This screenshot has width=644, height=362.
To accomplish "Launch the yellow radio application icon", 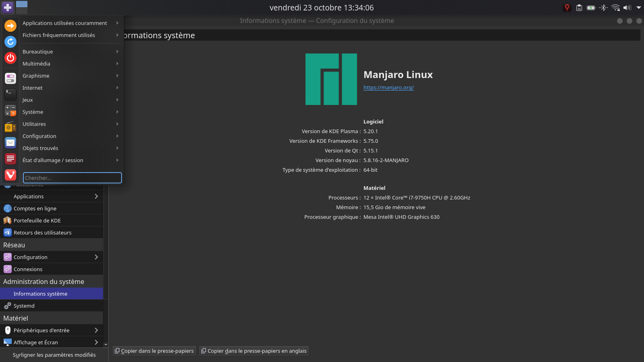I will pos(10,127).
